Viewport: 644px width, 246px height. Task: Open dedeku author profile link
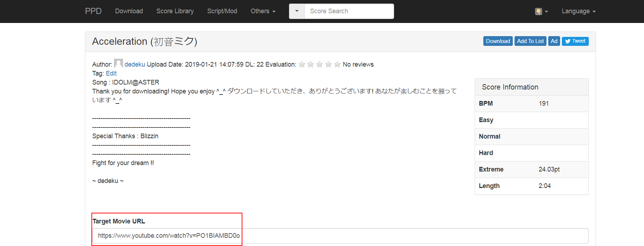[135, 64]
